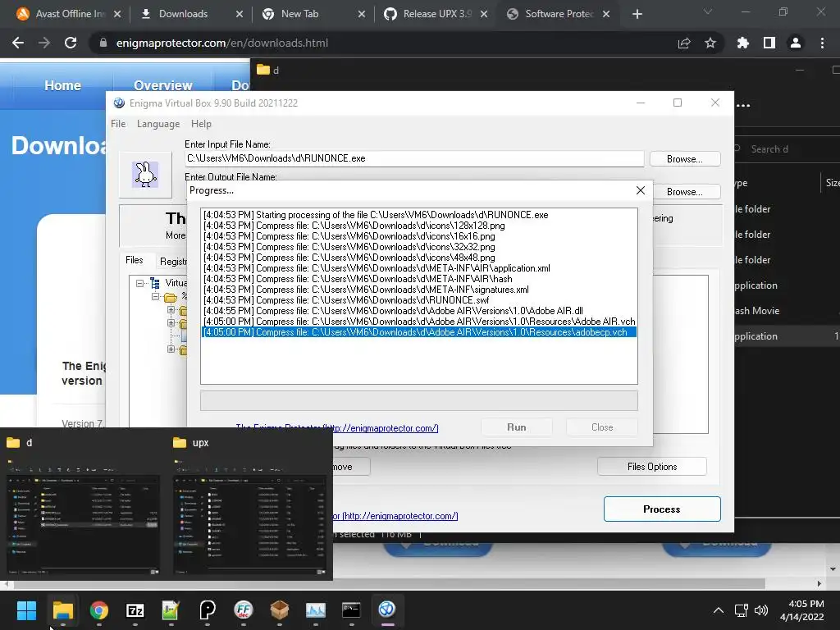Reload the enigmaprotector.com page
The width and height of the screenshot is (840, 630).
71,43
